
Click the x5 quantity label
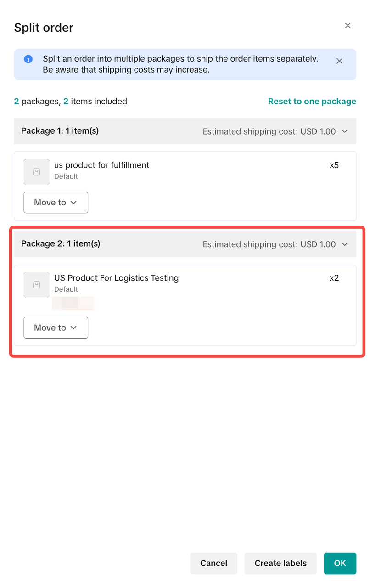point(334,165)
